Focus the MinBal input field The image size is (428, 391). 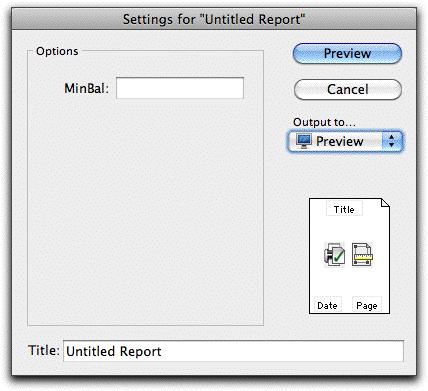pos(180,88)
